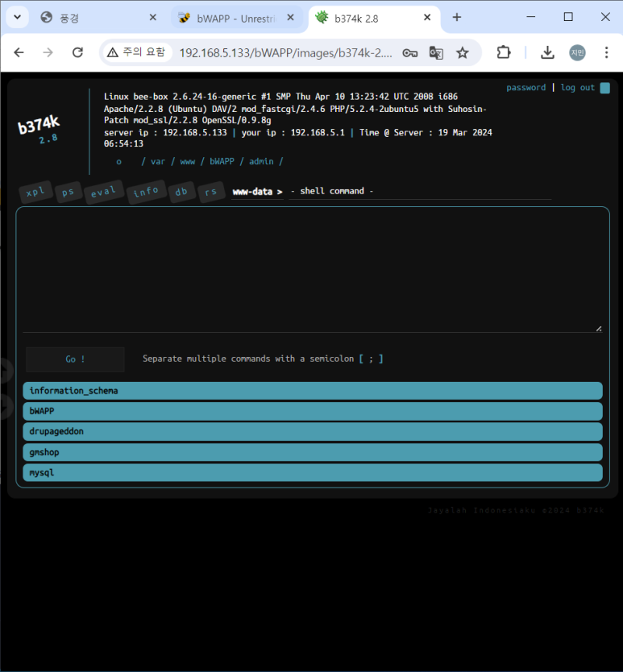Viewport: 623px width, 672px height.
Task: Close the bWAPP tab
Action: click(x=290, y=18)
